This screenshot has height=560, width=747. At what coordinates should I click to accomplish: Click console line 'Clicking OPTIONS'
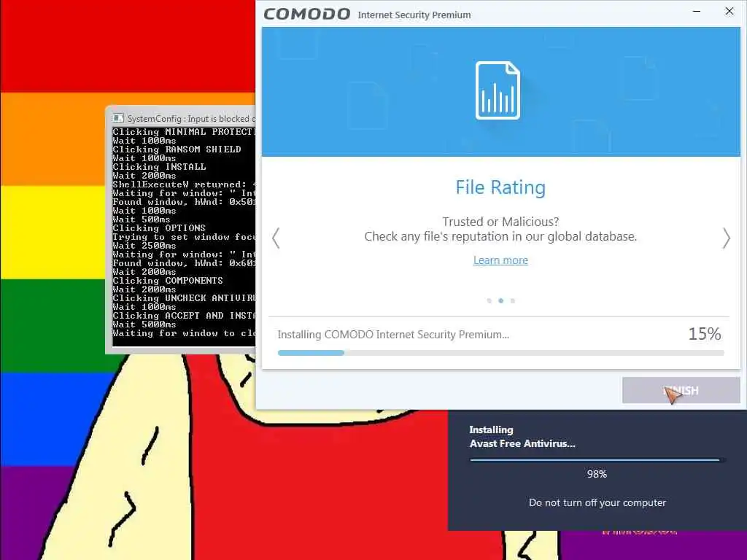pos(158,228)
